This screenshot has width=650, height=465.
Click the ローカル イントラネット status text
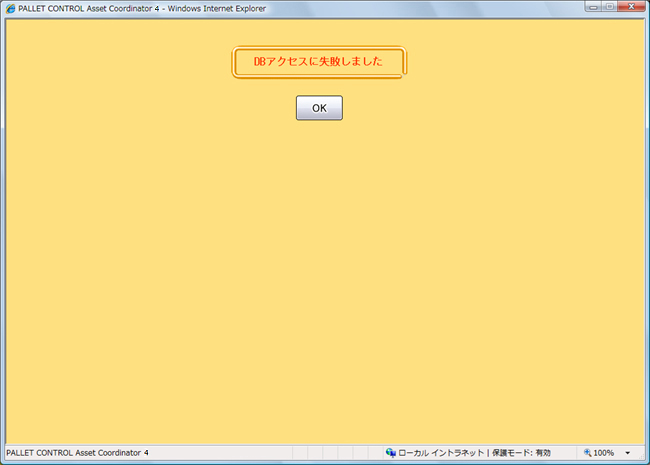(x=441, y=453)
